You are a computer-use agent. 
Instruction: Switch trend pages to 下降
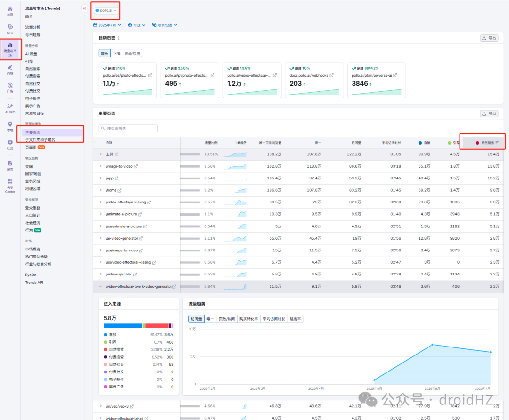pyautogui.click(x=116, y=53)
